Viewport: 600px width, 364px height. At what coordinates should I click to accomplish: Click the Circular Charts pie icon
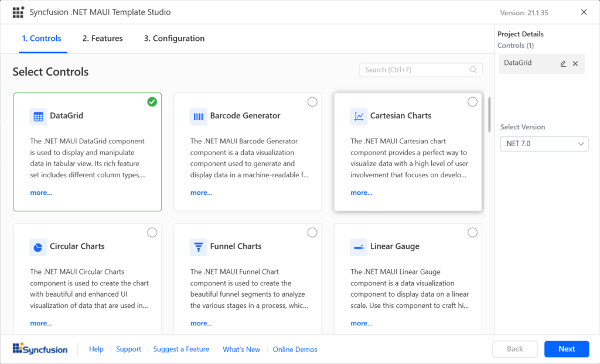click(x=38, y=247)
